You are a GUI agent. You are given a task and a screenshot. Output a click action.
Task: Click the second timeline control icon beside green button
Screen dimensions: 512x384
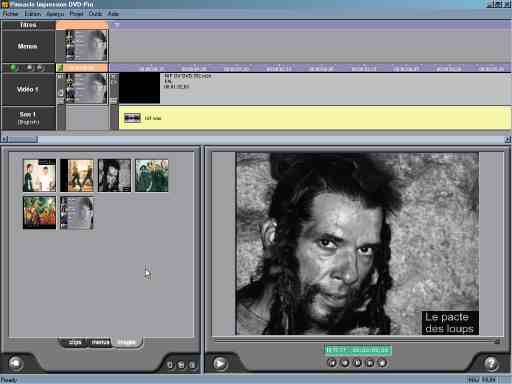tap(29, 68)
